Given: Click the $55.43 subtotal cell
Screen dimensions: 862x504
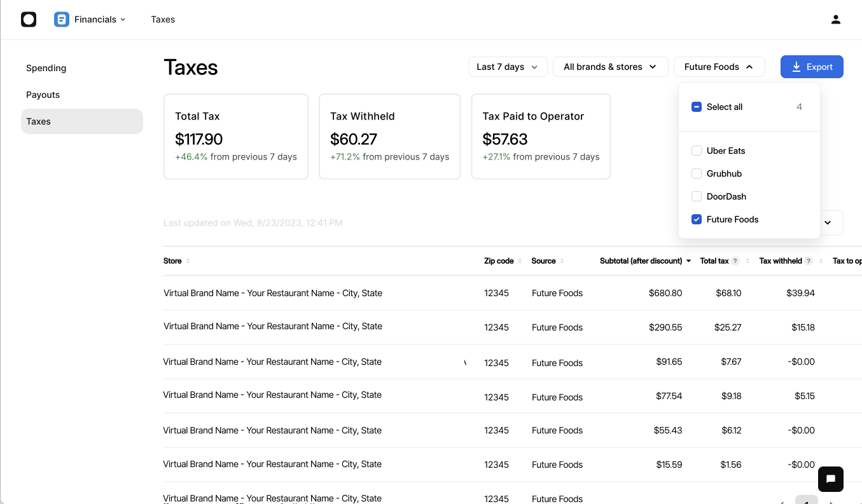Looking at the screenshot, I should coord(668,430).
